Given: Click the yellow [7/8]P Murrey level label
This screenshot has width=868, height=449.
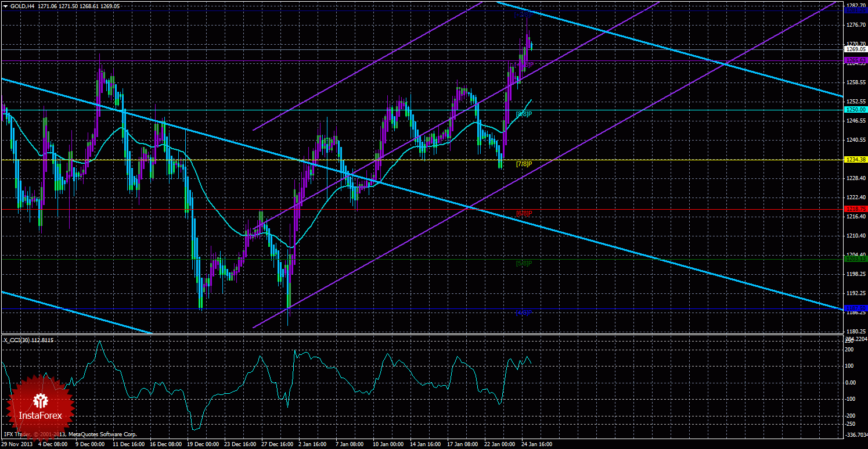Looking at the screenshot, I should 524,164.
